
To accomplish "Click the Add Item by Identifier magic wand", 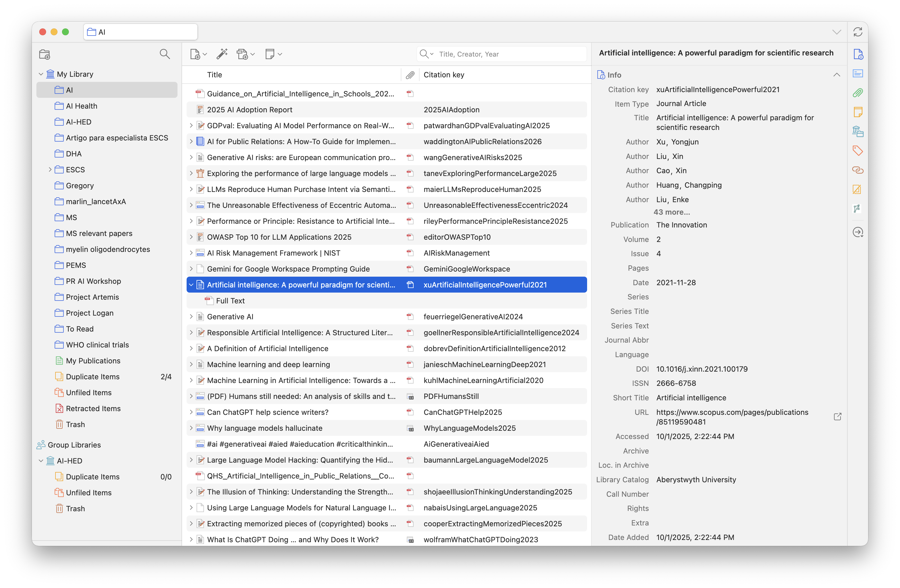I will tap(222, 54).
